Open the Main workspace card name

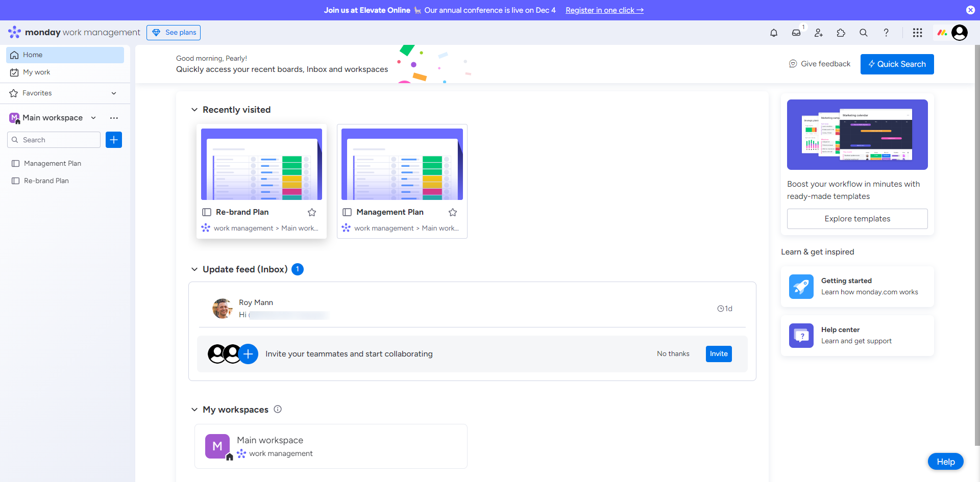[x=270, y=440]
